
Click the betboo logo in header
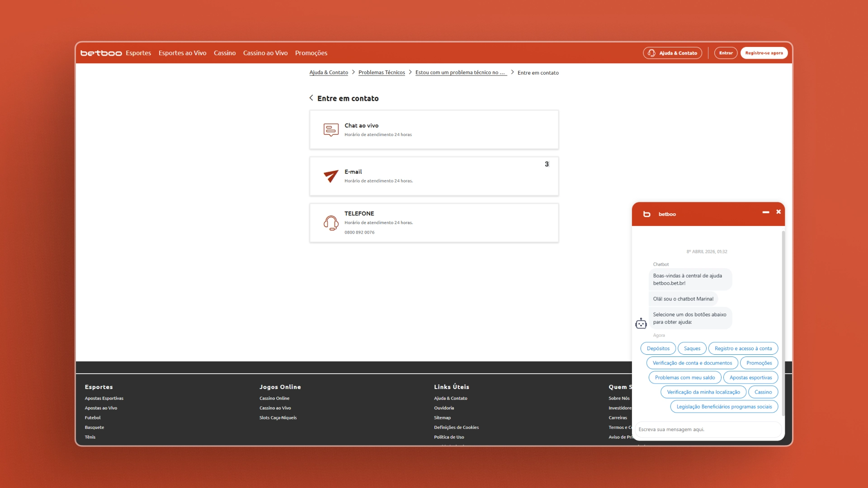[101, 53]
